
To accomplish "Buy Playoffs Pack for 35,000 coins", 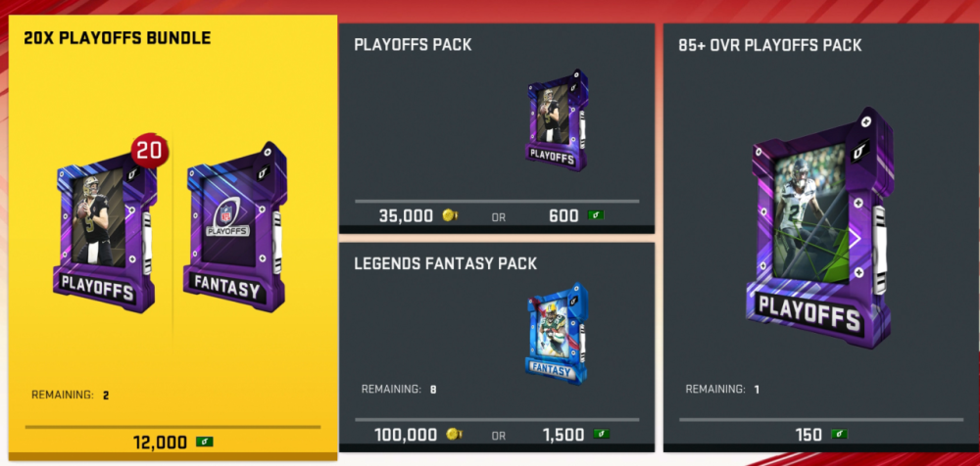I will (418, 215).
